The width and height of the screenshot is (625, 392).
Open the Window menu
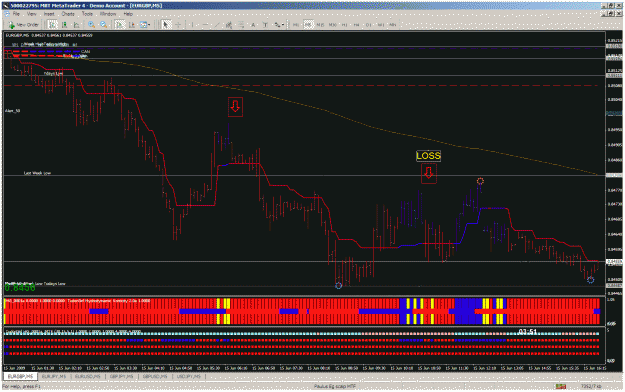(108, 14)
